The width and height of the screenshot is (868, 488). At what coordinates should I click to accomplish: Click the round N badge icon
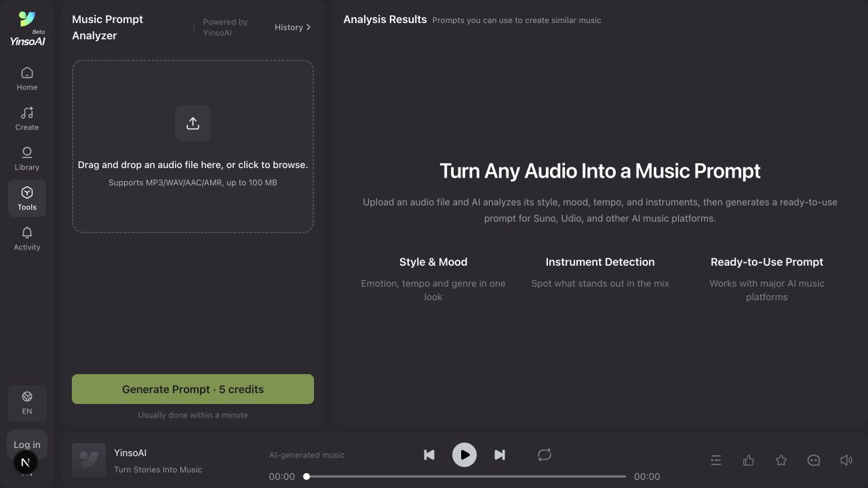coord(25,463)
